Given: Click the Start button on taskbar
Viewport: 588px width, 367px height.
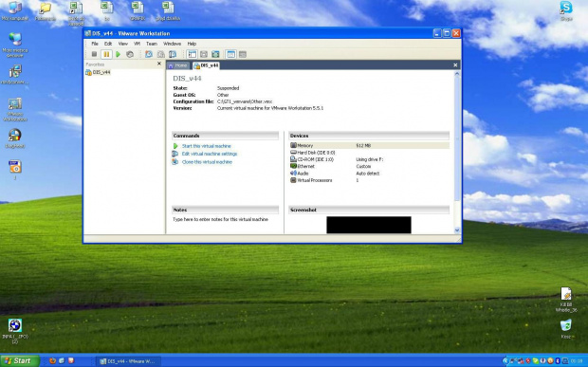Looking at the screenshot, I should [20, 361].
